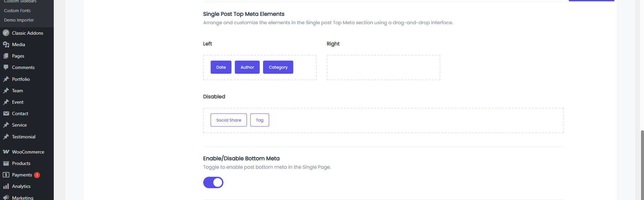
Task: Click the page vertical scrollbar thumb
Action: point(642,165)
